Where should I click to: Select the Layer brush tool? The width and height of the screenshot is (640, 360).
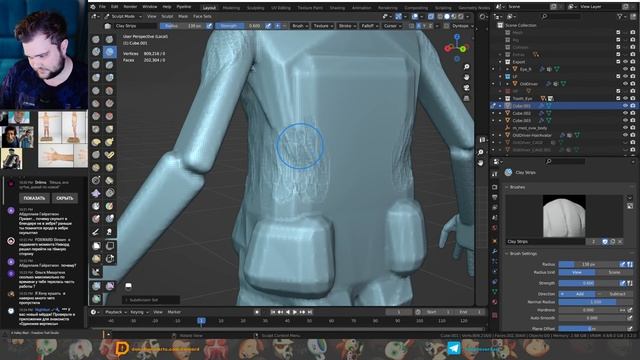point(109,65)
